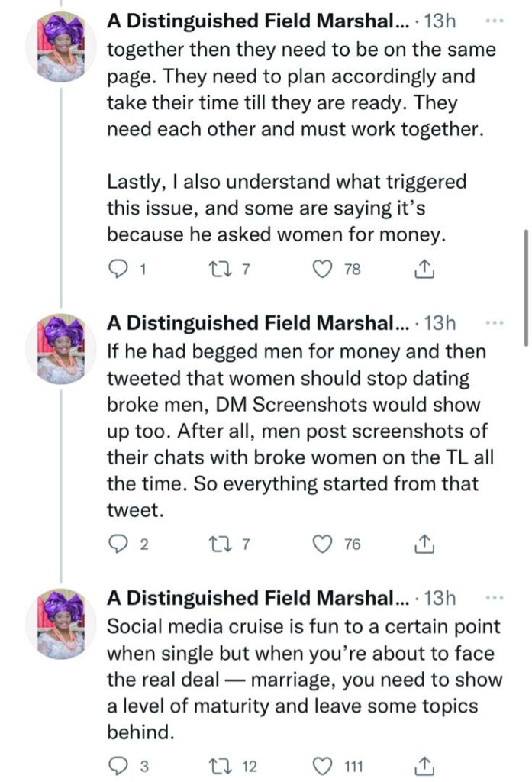Open more options on the first tweet
The width and height of the screenshot is (532, 782).
pyautogui.click(x=494, y=22)
